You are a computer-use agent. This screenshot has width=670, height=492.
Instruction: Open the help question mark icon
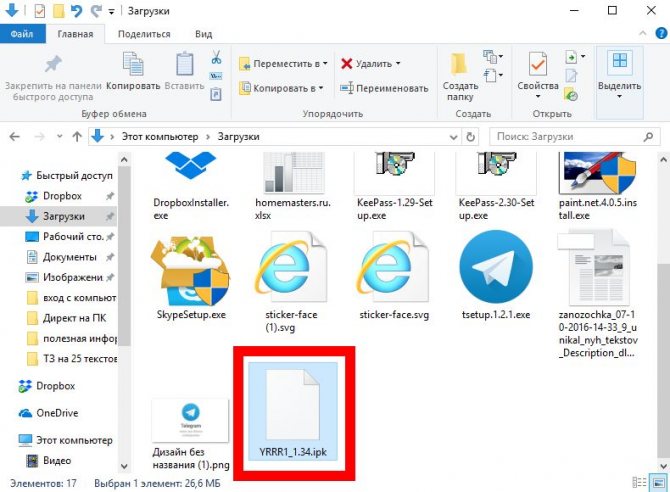[661, 33]
